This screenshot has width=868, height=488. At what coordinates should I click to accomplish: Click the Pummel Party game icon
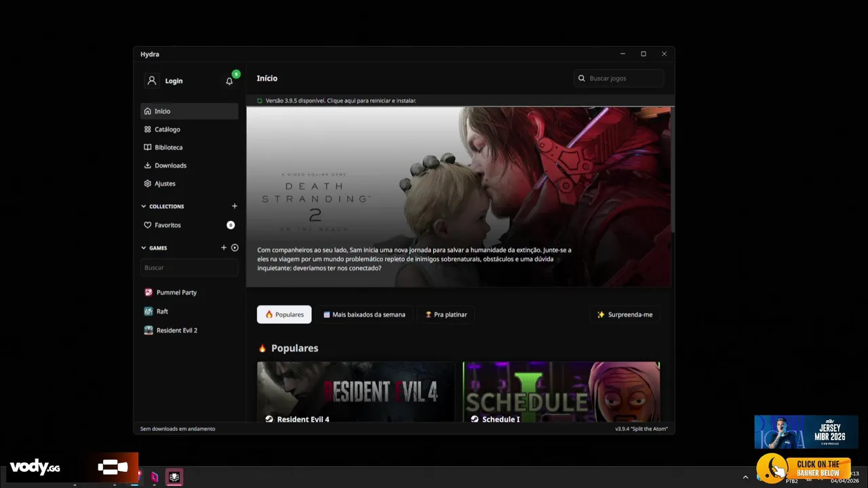click(149, 292)
